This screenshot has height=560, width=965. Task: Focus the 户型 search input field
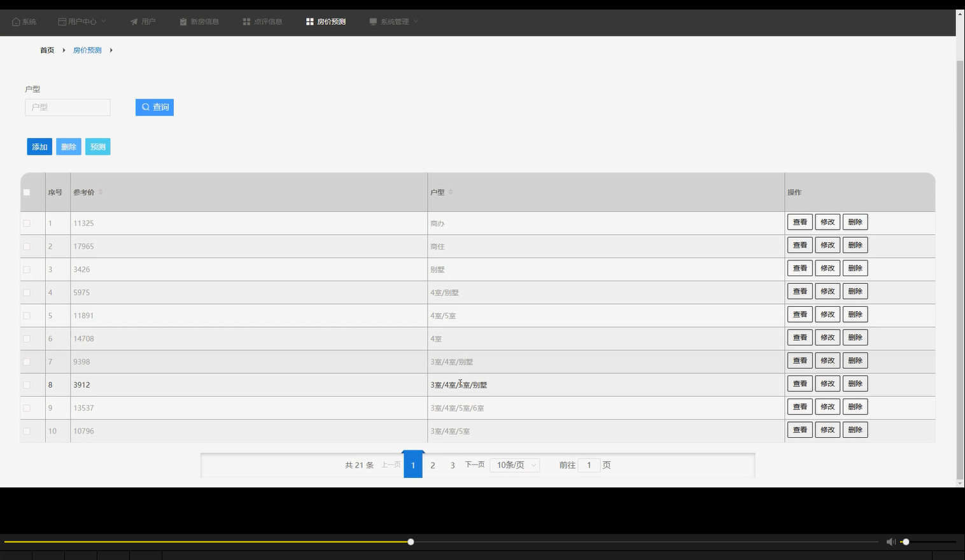(x=67, y=107)
